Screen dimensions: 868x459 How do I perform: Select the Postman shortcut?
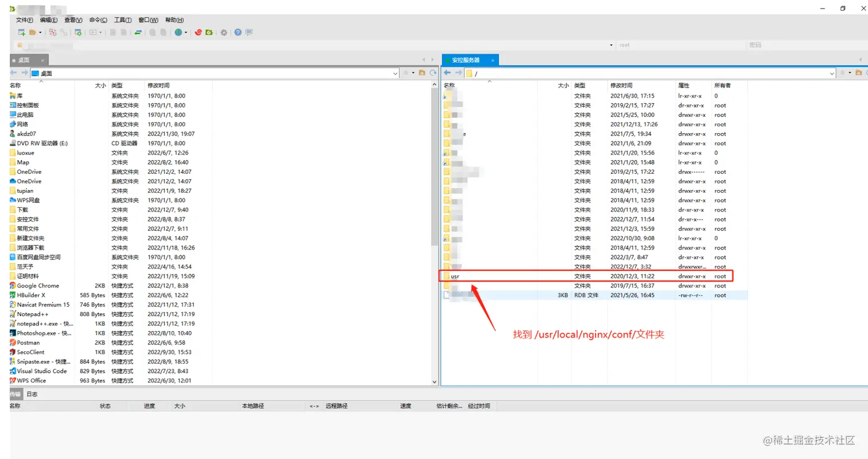[28, 343]
